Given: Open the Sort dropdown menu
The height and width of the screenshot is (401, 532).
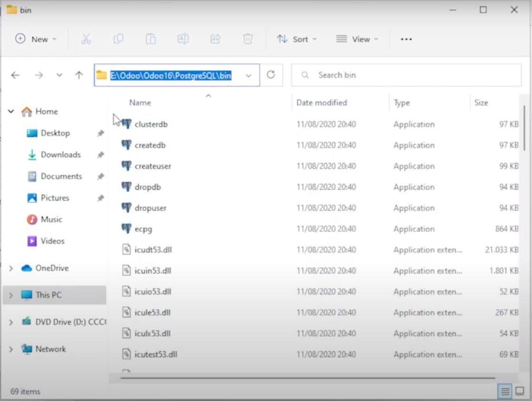Looking at the screenshot, I should click(297, 39).
